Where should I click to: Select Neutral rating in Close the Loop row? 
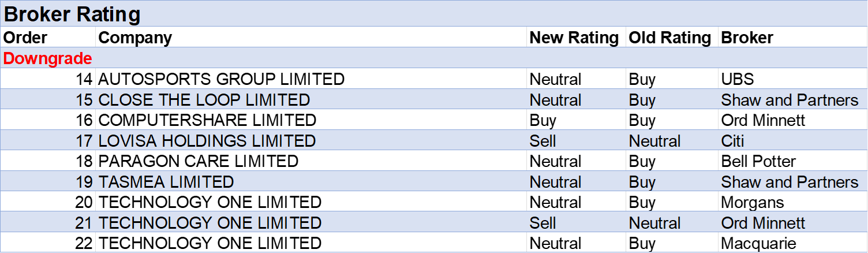(555, 100)
